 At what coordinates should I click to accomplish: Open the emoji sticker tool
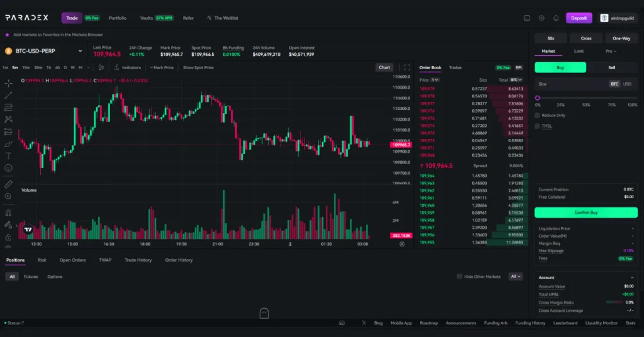click(x=8, y=168)
